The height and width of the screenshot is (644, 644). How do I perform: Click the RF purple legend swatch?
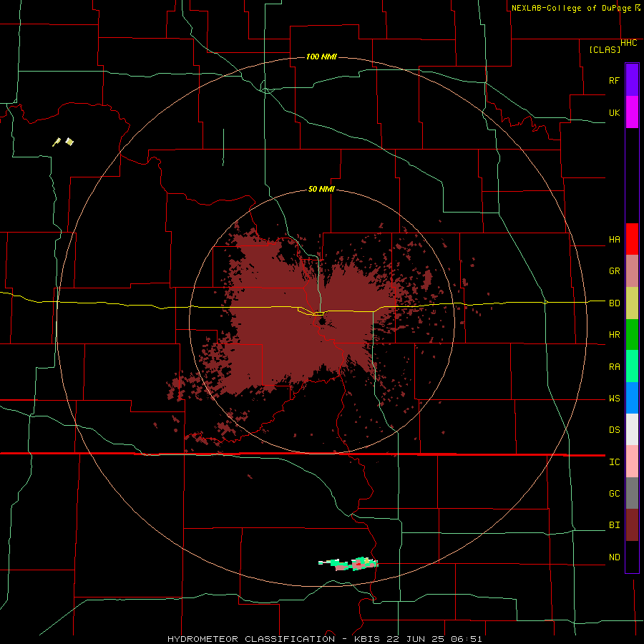pyautogui.click(x=632, y=80)
